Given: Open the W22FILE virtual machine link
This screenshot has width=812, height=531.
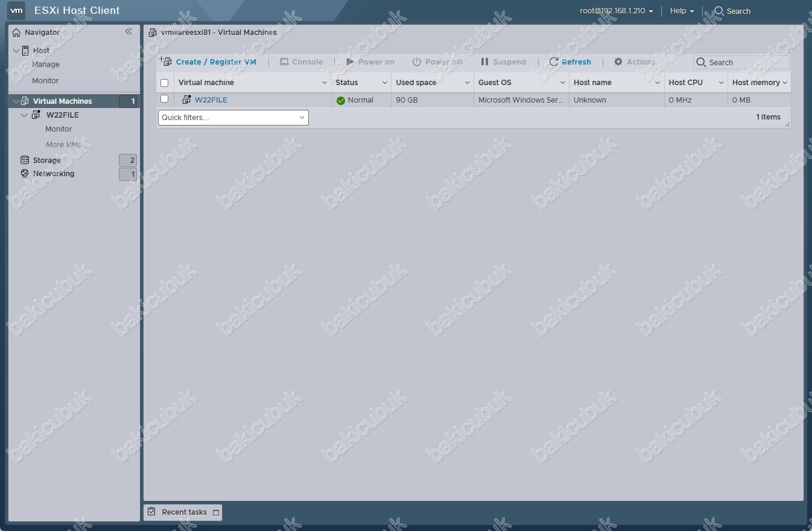Looking at the screenshot, I should point(211,100).
